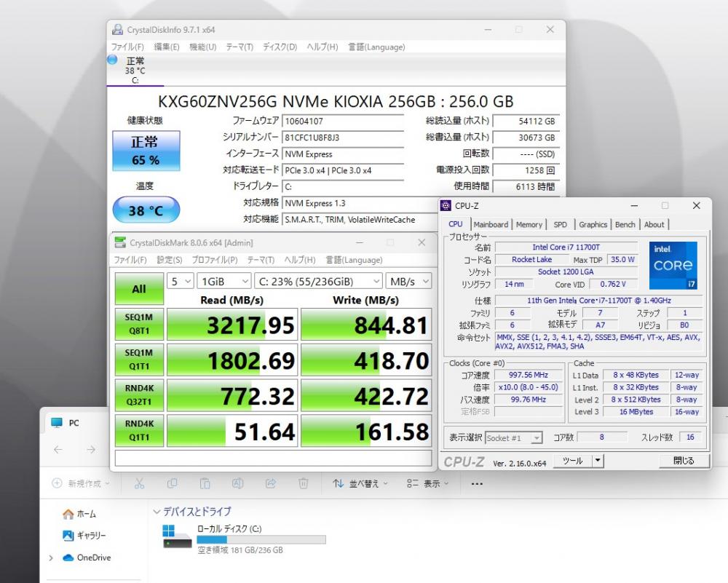Click the ツール tools button in CPU-Z

[572, 461]
